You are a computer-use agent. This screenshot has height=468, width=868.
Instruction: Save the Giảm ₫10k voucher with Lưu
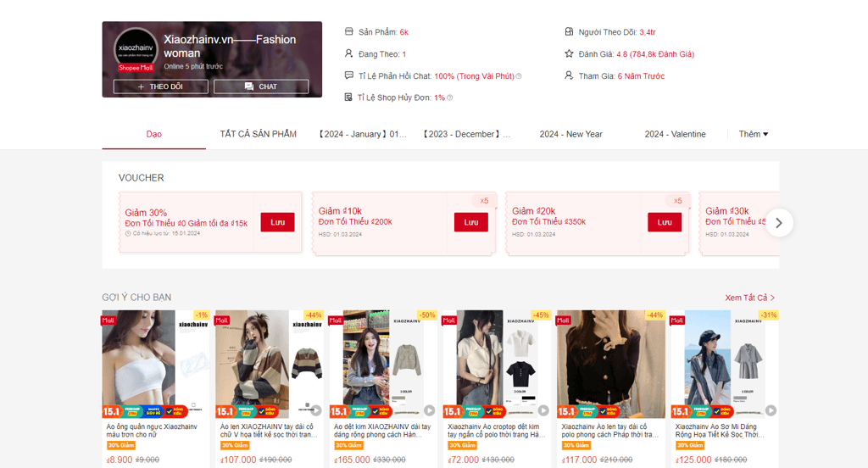click(x=471, y=222)
